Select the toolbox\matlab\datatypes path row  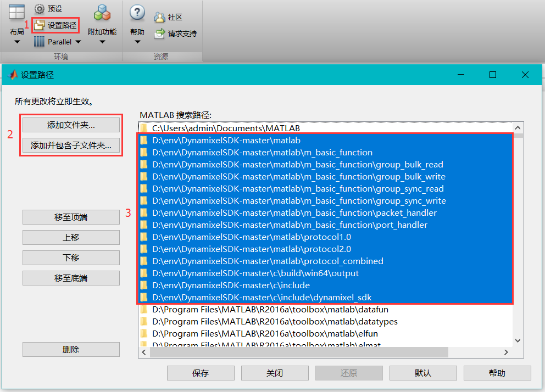pyautogui.click(x=325, y=322)
